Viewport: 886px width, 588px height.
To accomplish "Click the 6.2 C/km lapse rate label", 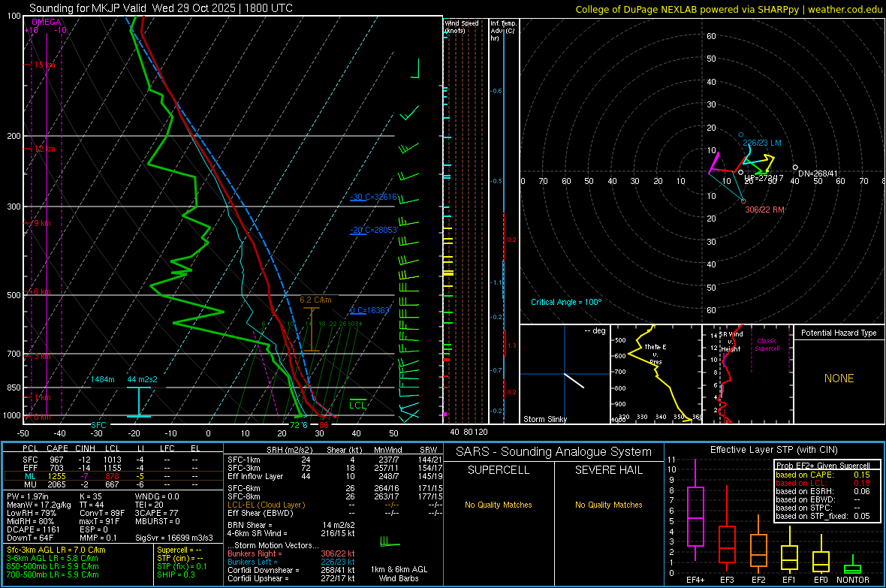I will tap(315, 300).
